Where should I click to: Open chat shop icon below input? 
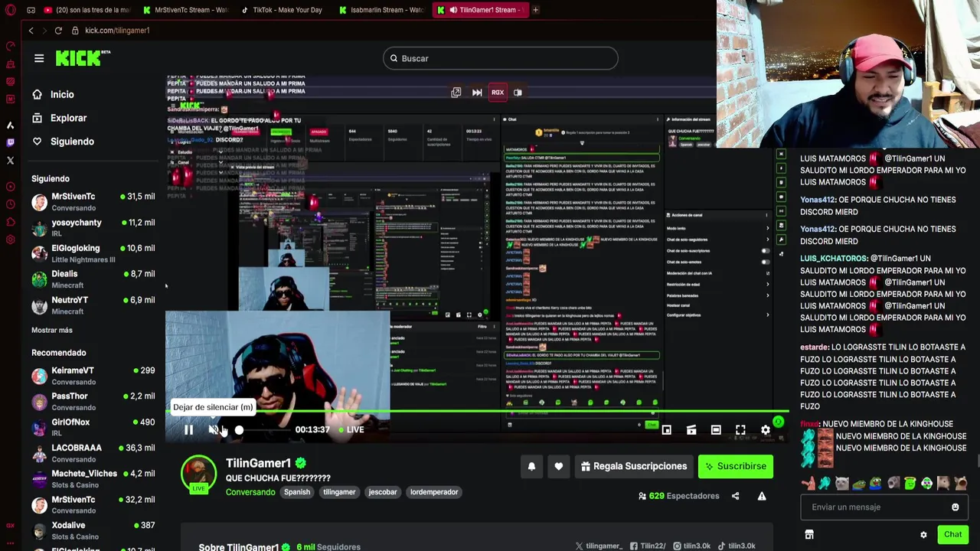pos(809,535)
